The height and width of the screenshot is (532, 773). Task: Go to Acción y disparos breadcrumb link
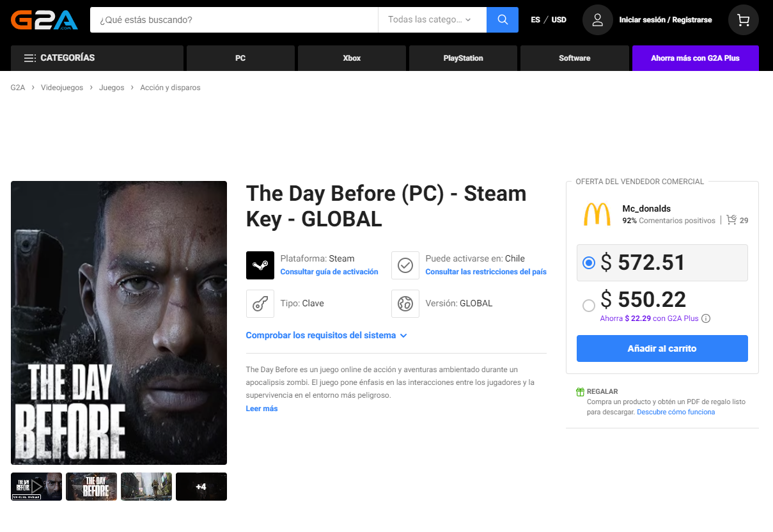click(171, 88)
